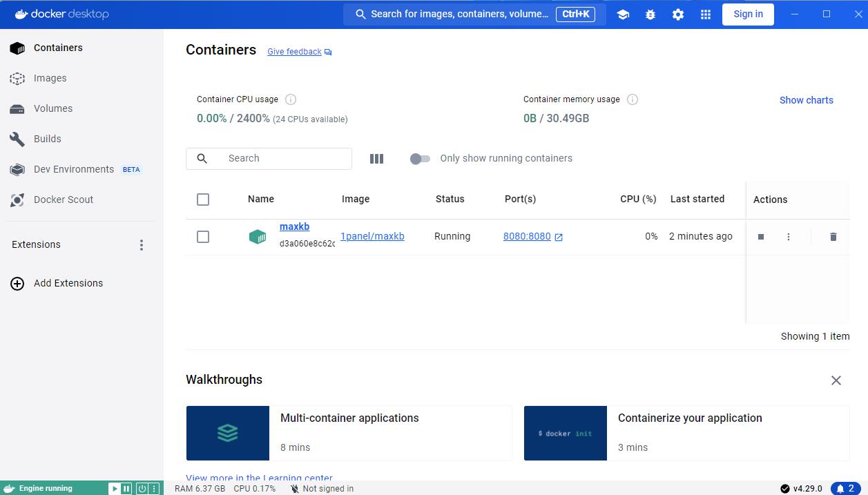The image size is (868, 495).
Task: Open the Learning center graduation cap icon
Action: point(623,14)
